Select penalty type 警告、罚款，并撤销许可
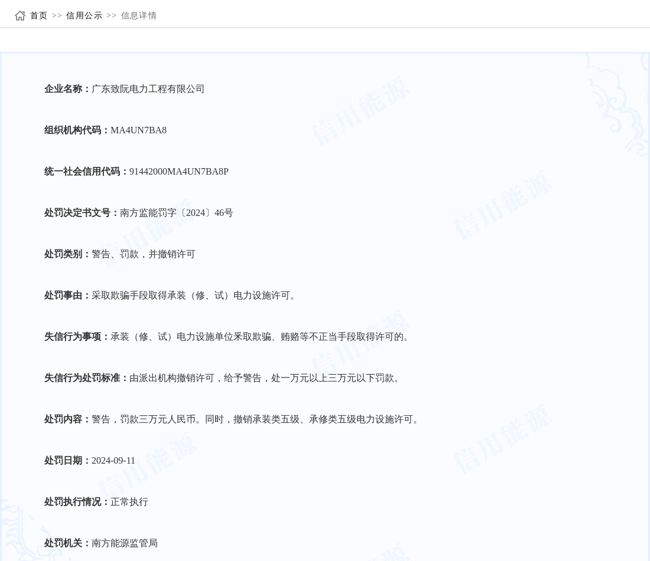650x561 pixels. point(143,254)
